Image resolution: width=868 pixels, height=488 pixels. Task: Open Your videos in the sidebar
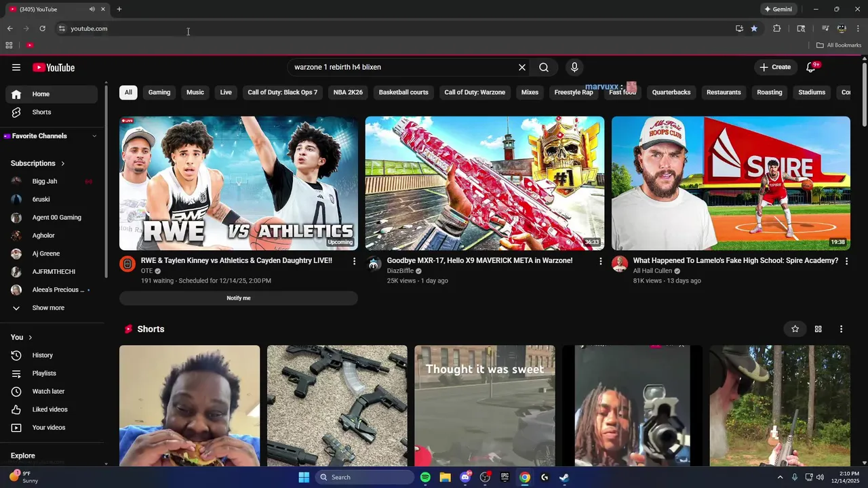pos(52,428)
